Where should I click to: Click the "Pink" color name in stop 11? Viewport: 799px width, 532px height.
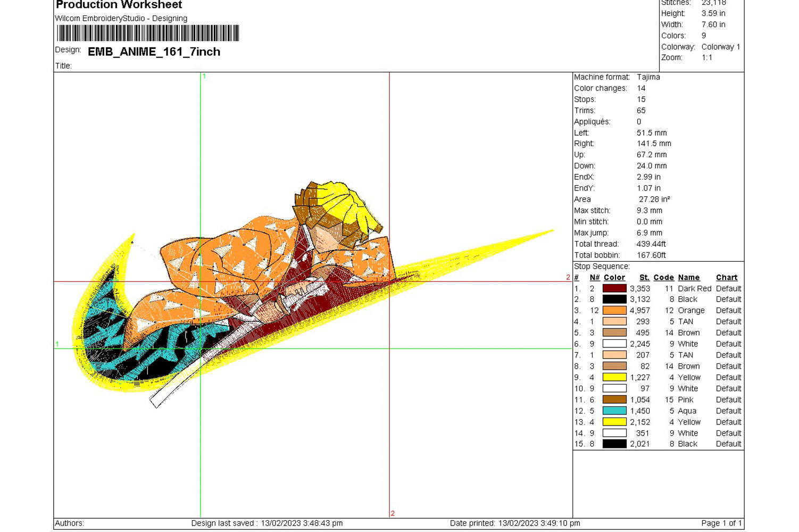point(686,400)
